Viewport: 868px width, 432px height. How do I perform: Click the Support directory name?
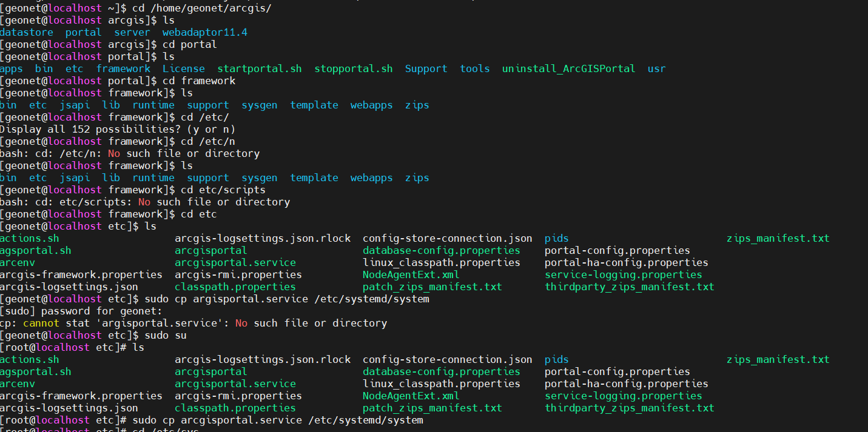[426, 68]
